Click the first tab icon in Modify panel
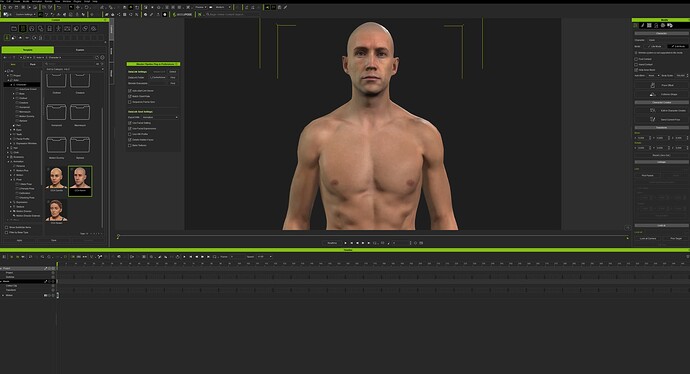 pyautogui.click(x=635, y=26)
